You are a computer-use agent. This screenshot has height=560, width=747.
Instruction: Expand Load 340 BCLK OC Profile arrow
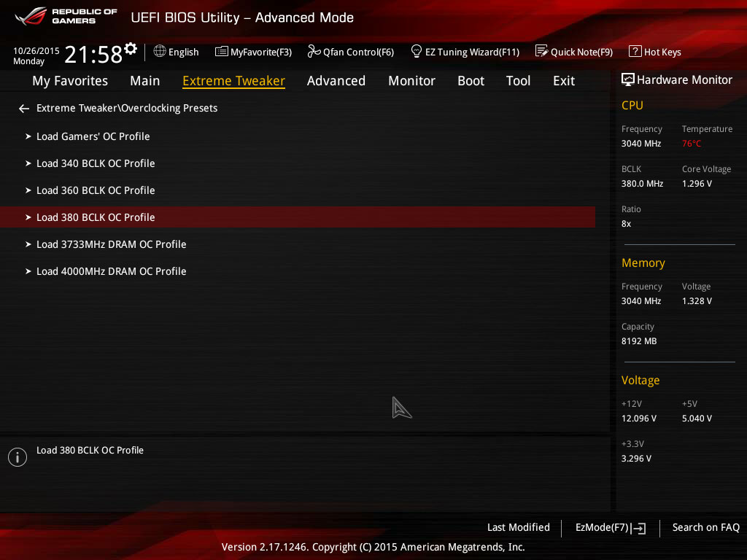coord(28,163)
